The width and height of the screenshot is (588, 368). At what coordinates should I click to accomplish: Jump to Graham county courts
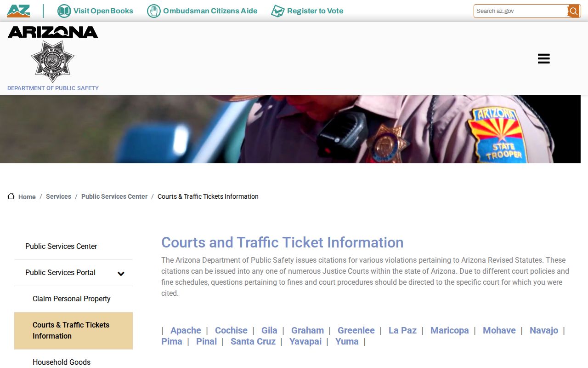coord(307,330)
